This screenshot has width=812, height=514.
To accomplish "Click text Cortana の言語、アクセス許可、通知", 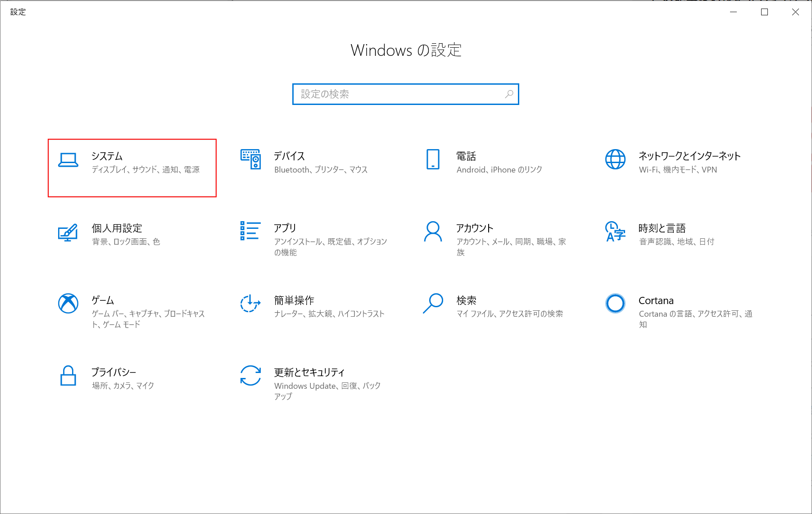I will [x=696, y=319].
